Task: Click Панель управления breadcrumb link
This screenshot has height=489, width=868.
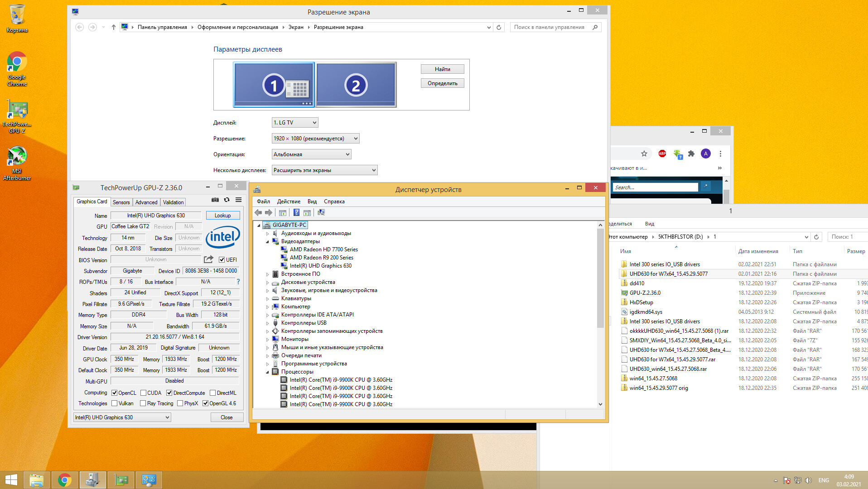Action: [x=162, y=27]
